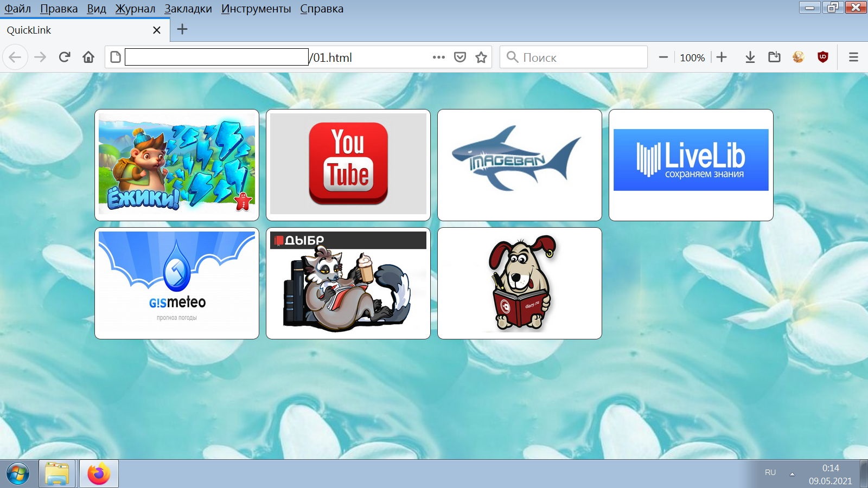Image resolution: width=868 pixels, height=488 pixels.
Task: Open the diary.ru dog tile
Action: [x=520, y=283]
